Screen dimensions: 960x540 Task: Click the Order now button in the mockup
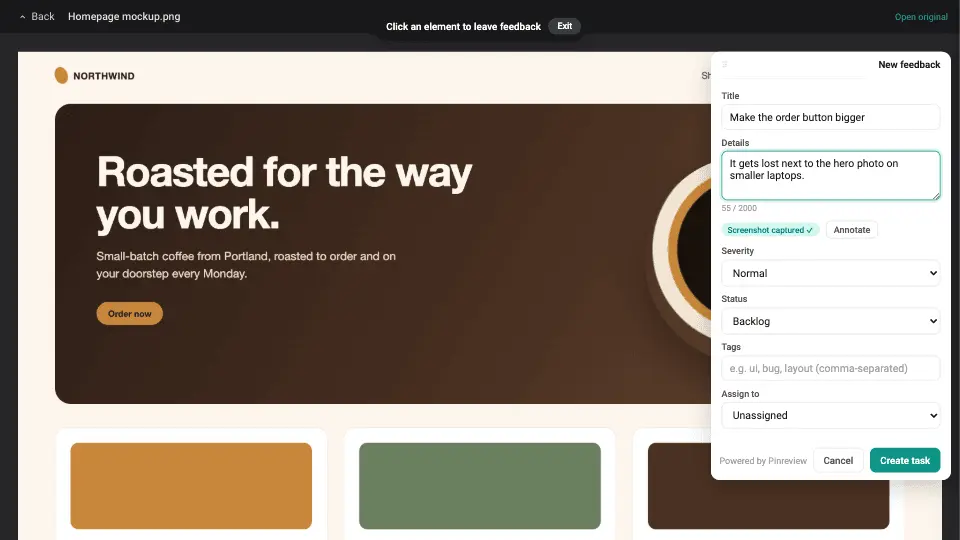[x=129, y=313]
